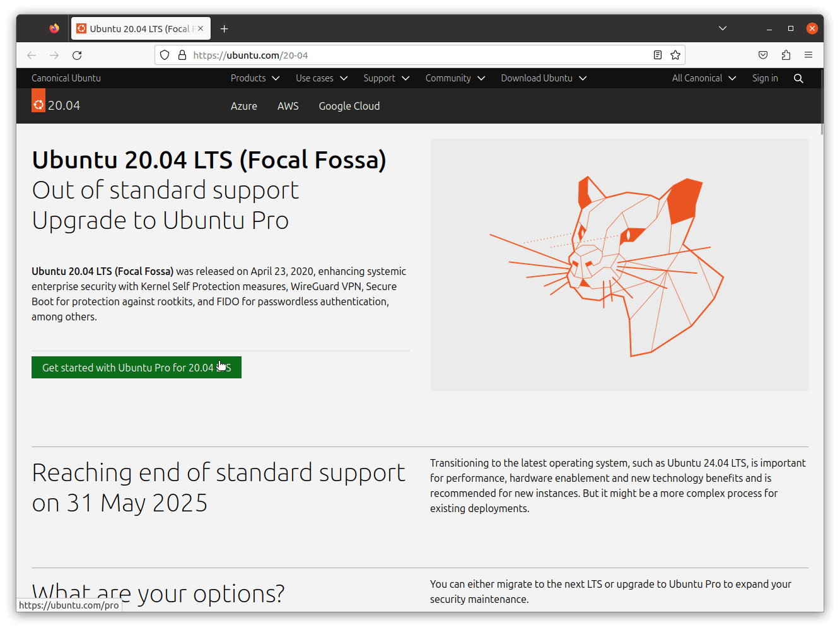Click the tracking protection shield icon
This screenshot has width=840, height=630.
pyautogui.click(x=164, y=55)
